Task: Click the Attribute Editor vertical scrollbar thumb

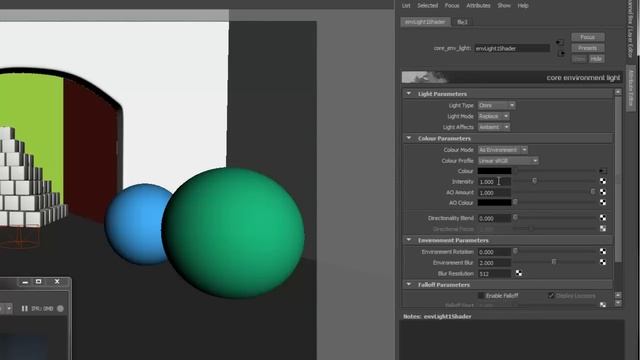Action: click(x=618, y=180)
